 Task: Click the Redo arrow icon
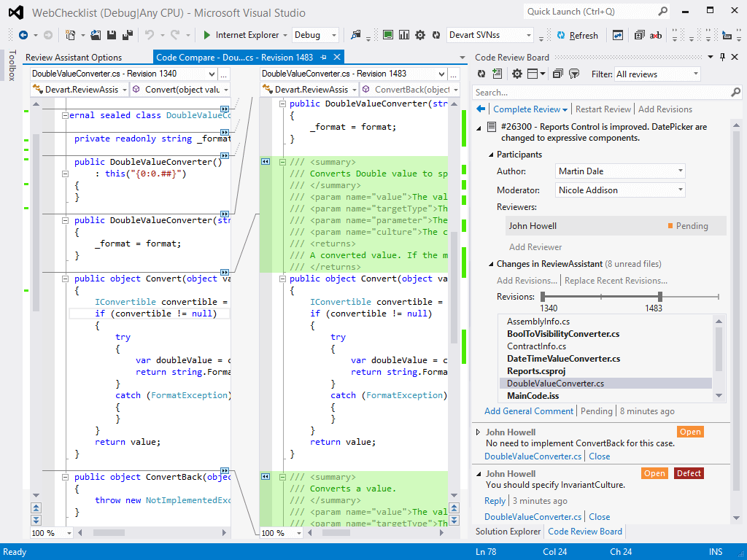click(175, 35)
